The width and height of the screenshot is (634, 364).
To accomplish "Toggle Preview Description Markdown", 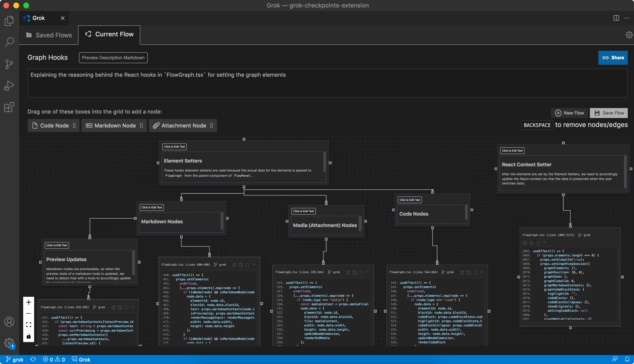I will click(x=113, y=58).
